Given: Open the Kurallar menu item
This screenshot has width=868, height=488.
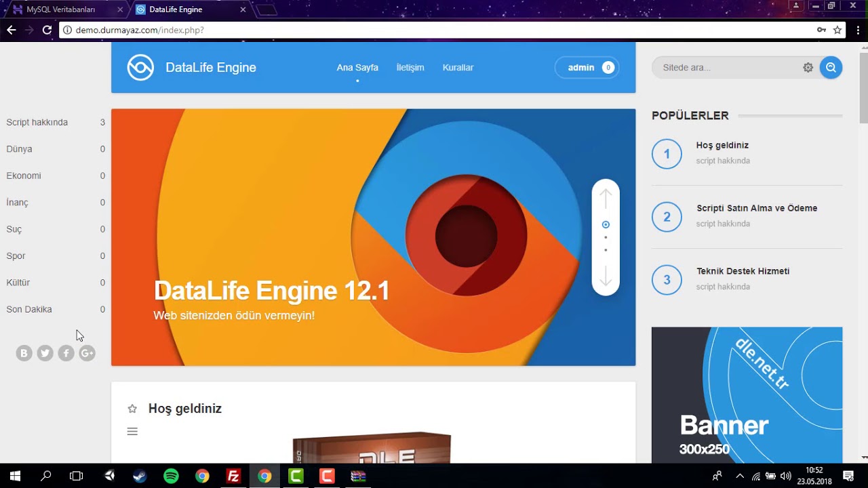Looking at the screenshot, I should click(x=458, y=68).
